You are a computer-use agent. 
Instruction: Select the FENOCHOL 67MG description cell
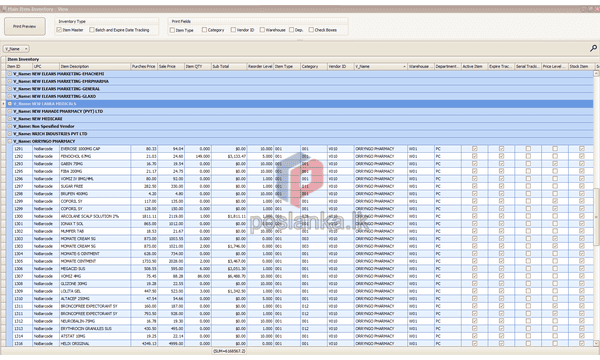(95, 156)
